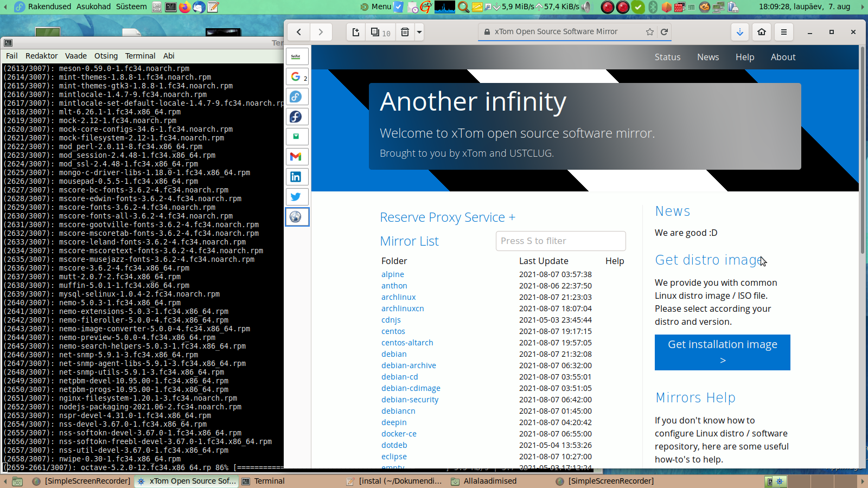
Task: Reload the xTom mirror page
Action: (x=664, y=32)
